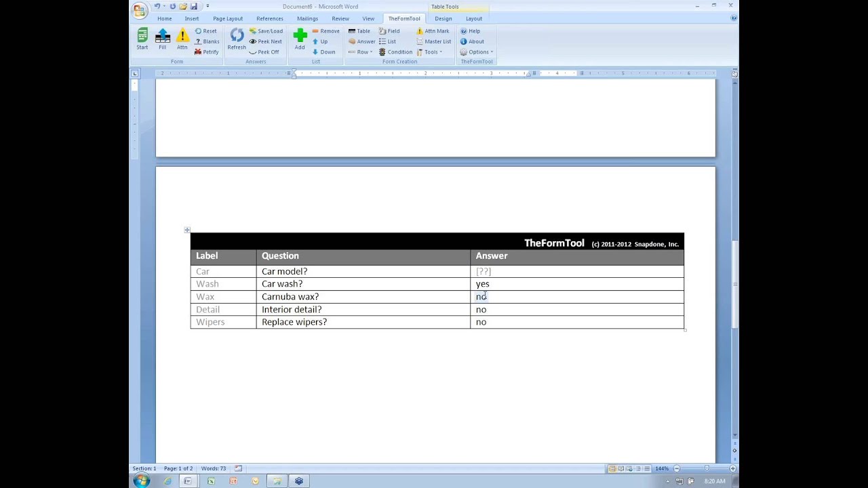This screenshot has height=488, width=868.
Task: Click Peek Next eye icon
Action: click(x=265, y=41)
